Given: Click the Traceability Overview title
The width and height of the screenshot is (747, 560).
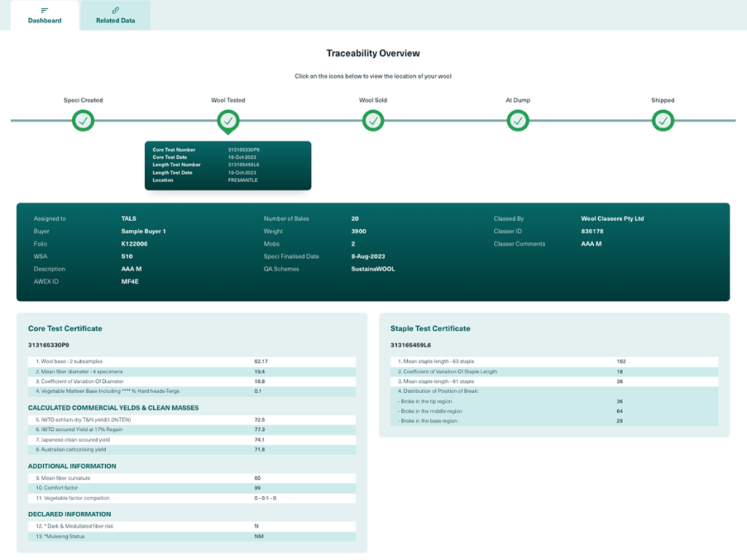Looking at the screenshot, I should pos(373,53).
